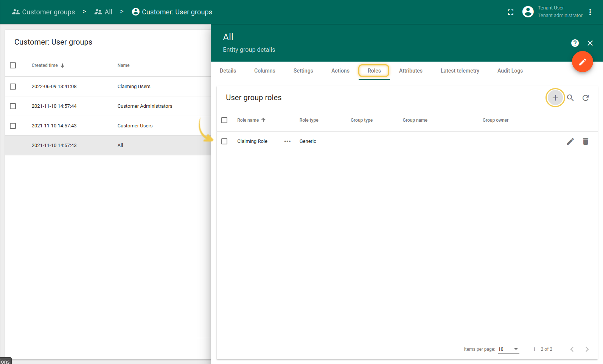603x364 pixels.
Task: Switch to the Details tab
Action: (228, 71)
